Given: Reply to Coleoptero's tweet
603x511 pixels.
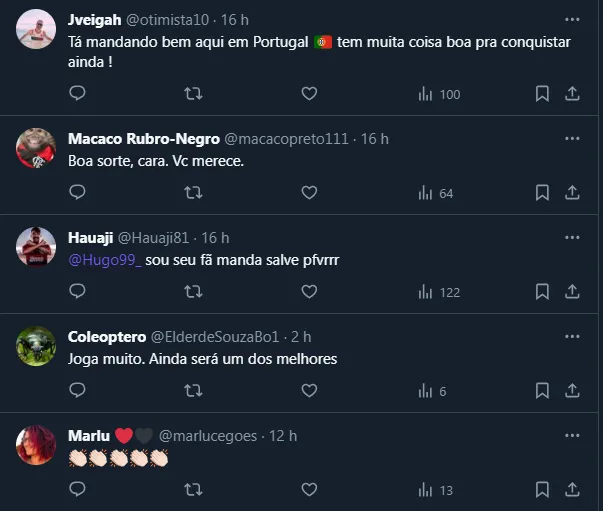Looking at the screenshot, I should coord(78,390).
